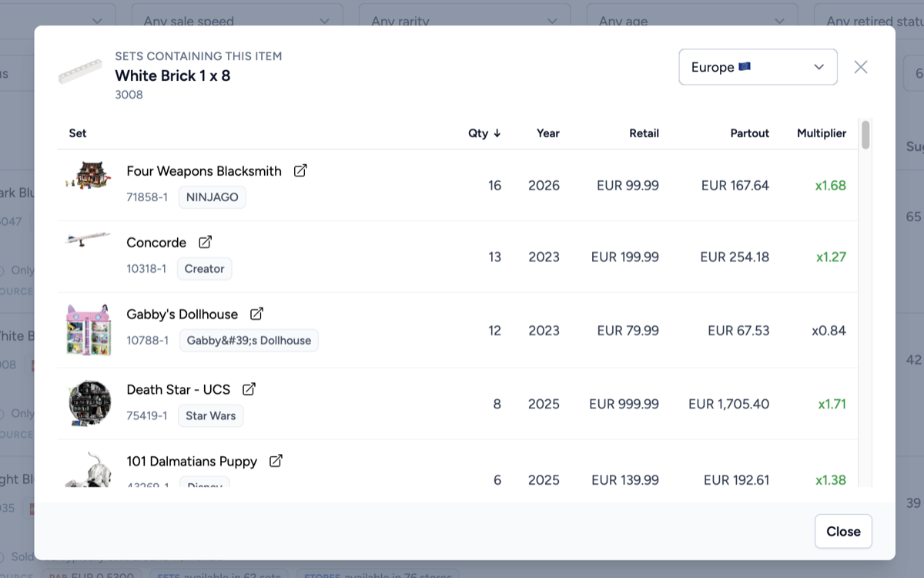The width and height of the screenshot is (924, 578).
Task: Click the EUR 167.64 partout value
Action: pos(735,186)
